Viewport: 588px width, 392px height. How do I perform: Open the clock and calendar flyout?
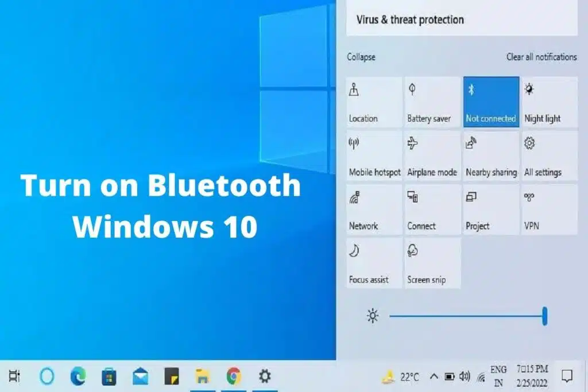point(532,377)
